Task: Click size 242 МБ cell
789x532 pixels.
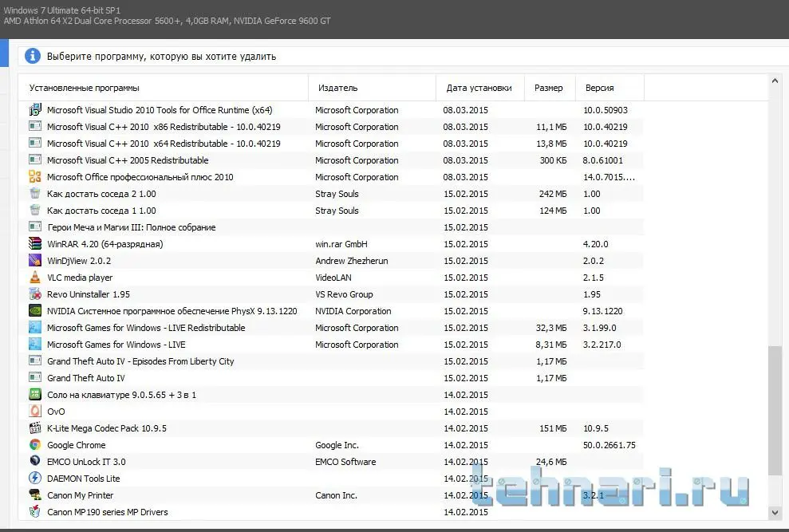Action: click(553, 194)
